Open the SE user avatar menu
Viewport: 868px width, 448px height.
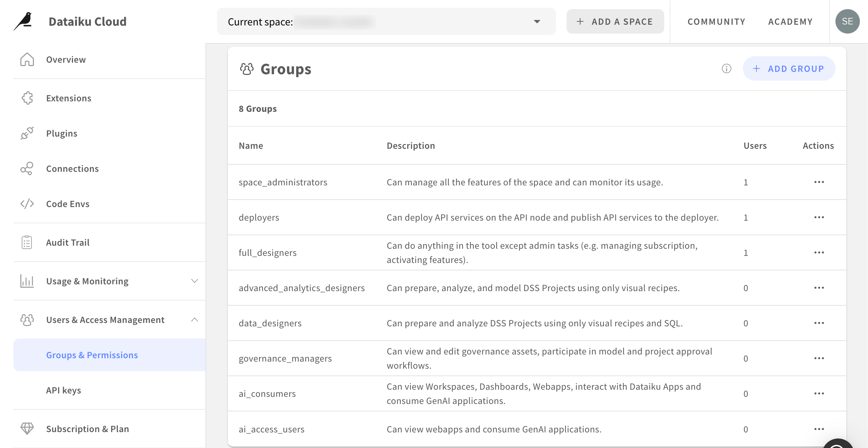click(847, 21)
